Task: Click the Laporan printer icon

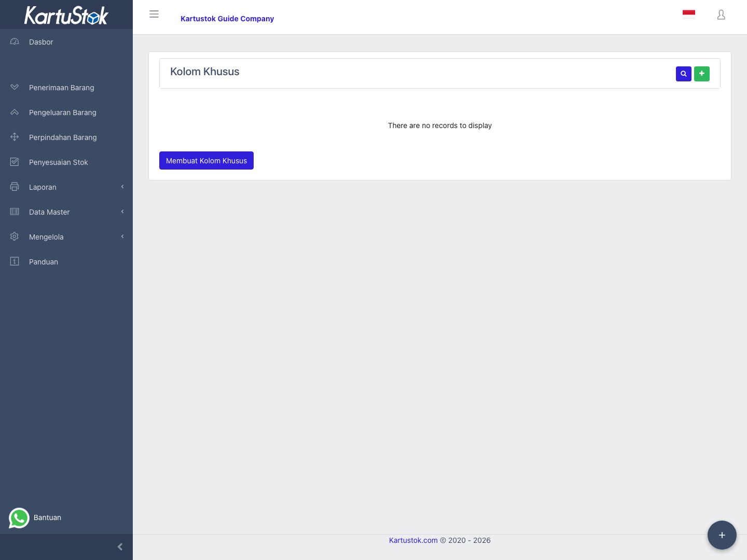Action: pyautogui.click(x=15, y=187)
